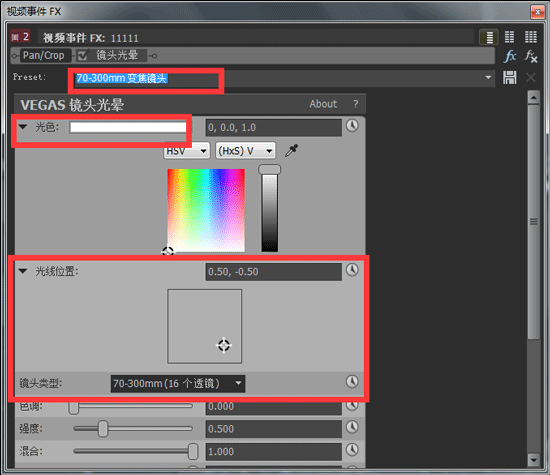This screenshot has width=550, height=475.
Task: Switch to three-column layout view icon
Action: click(530, 37)
